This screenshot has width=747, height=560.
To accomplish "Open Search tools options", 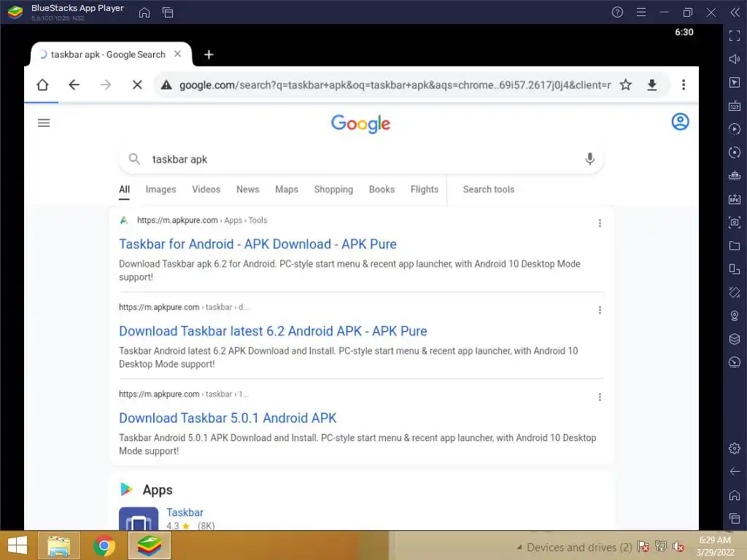I will point(488,189).
